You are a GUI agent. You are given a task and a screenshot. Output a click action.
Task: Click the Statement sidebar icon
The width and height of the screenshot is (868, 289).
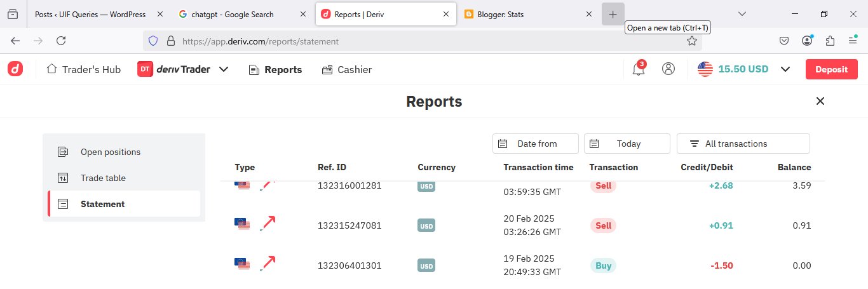[x=63, y=204]
